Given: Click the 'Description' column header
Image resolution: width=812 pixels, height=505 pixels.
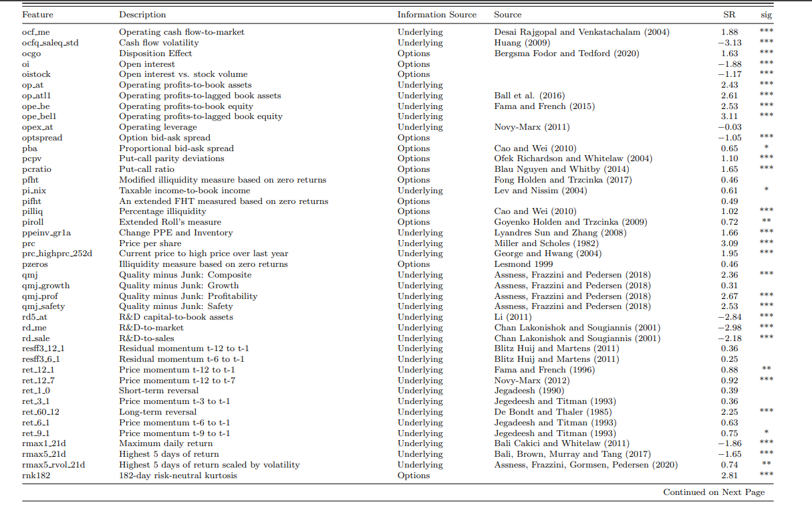Looking at the screenshot, I should pos(142,15).
